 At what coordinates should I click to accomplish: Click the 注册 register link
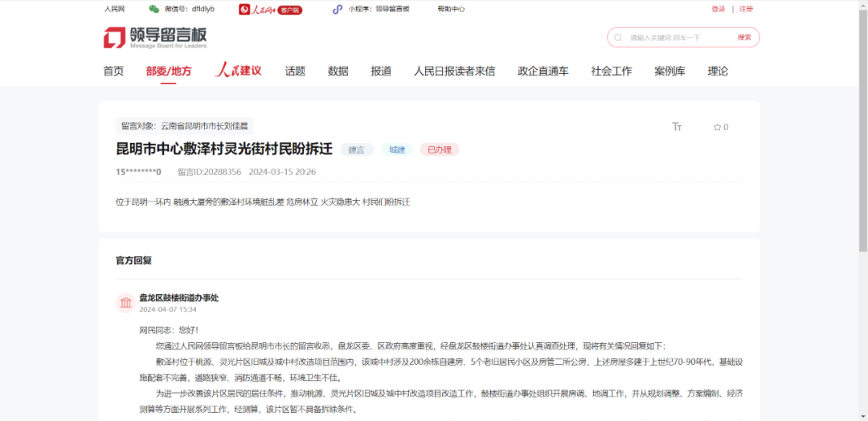(746, 9)
